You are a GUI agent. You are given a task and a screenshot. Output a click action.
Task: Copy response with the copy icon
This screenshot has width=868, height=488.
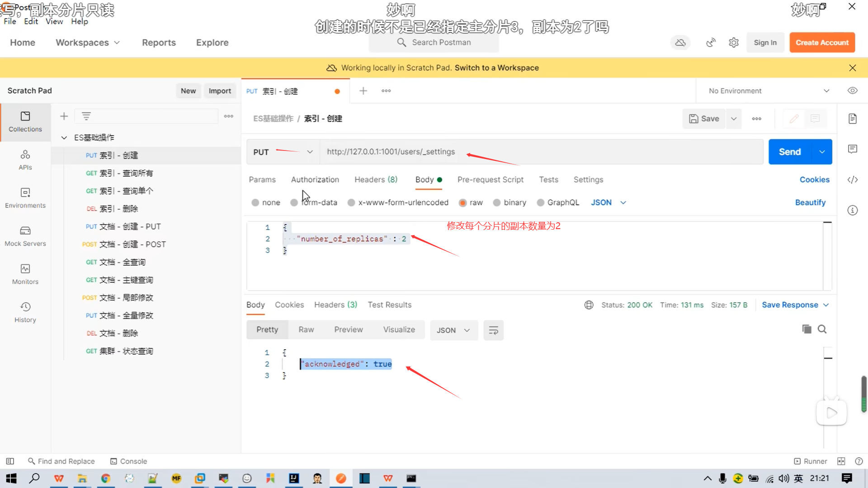[807, 329]
